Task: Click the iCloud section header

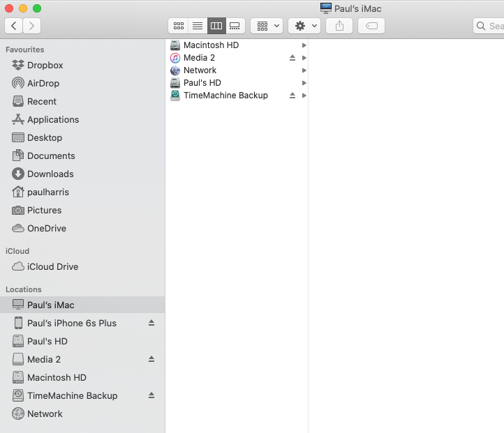Action: coord(17,251)
